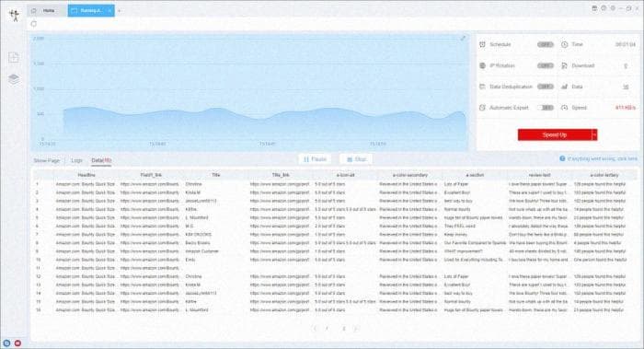Close the running task tab
This screenshot has height=349, width=644.
110,11
